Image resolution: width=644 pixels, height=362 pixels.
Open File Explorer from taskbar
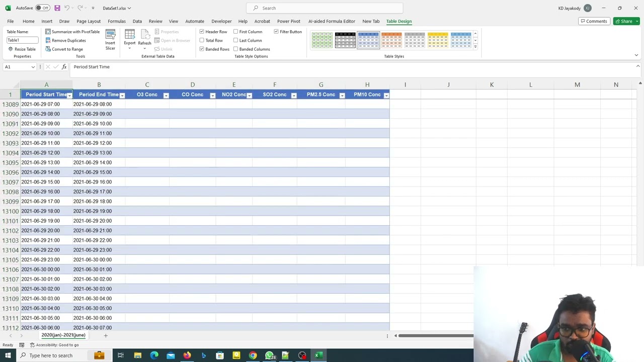click(x=137, y=355)
